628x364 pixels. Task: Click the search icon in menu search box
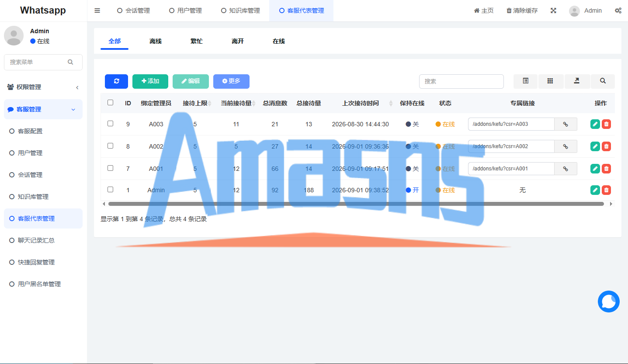(x=70, y=62)
